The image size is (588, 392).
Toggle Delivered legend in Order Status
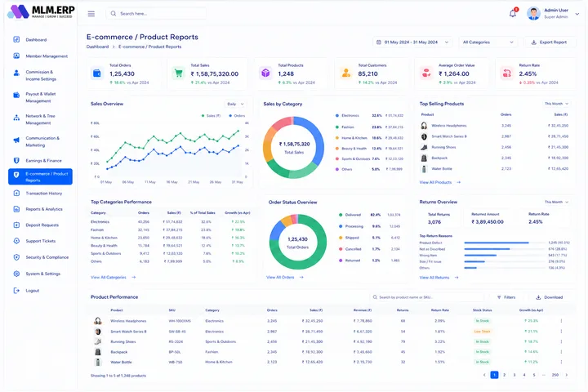[x=350, y=215]
